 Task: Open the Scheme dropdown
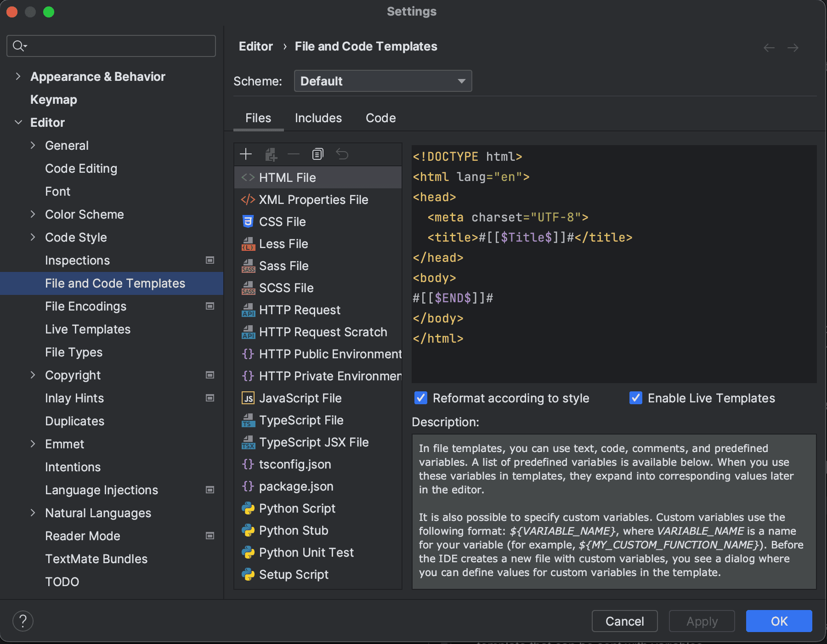383,81
